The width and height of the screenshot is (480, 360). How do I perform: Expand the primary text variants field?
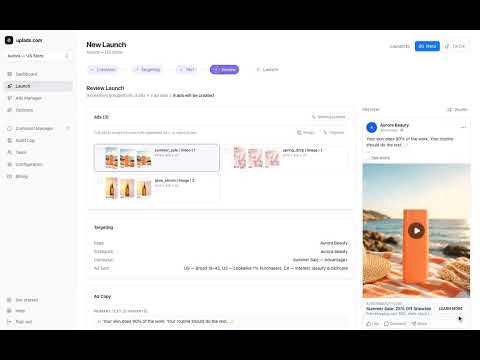[221, 321]
